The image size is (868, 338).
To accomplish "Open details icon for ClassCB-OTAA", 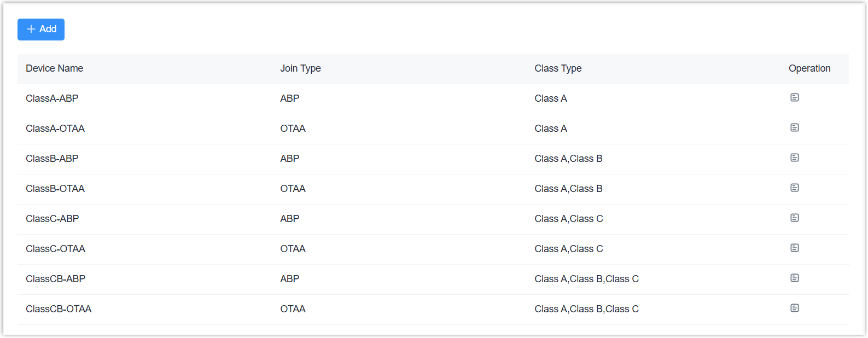I will (795, 308).
